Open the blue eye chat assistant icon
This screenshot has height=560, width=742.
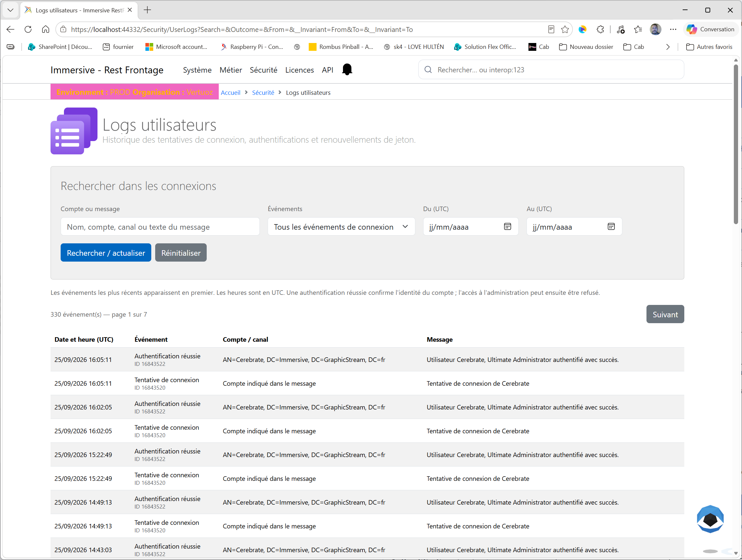tap(710, 519)
